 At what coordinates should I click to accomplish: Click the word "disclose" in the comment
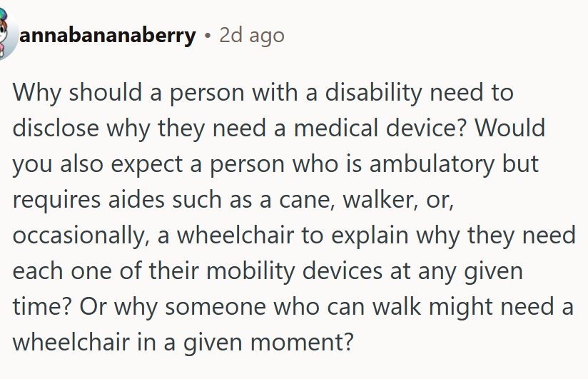point(56,128)
